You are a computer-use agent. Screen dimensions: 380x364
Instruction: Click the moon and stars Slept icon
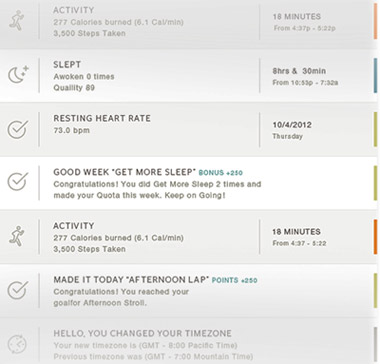18,75
